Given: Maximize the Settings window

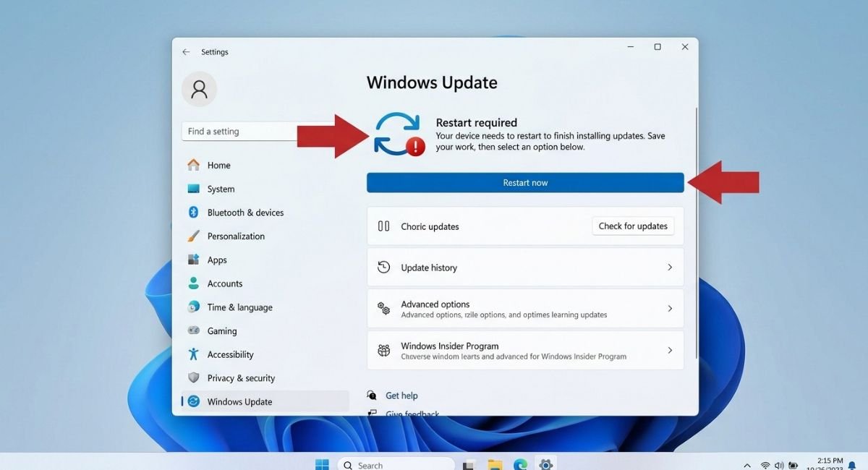Looking at the screenshot, I should 657,47.
